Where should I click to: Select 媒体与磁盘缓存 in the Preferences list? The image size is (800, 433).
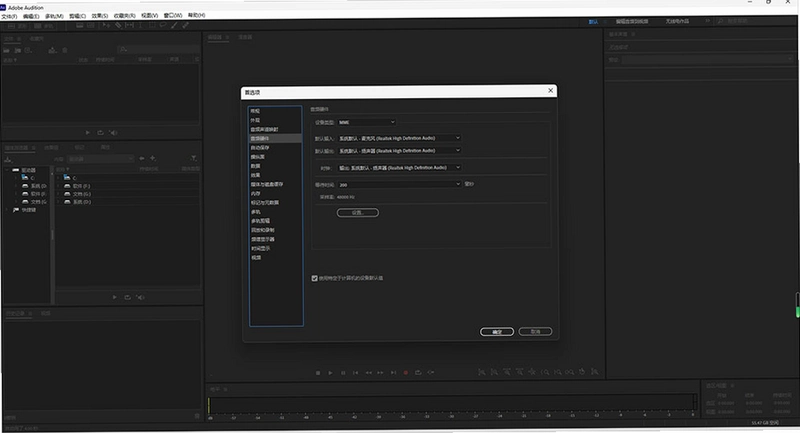tap(266, 184)
